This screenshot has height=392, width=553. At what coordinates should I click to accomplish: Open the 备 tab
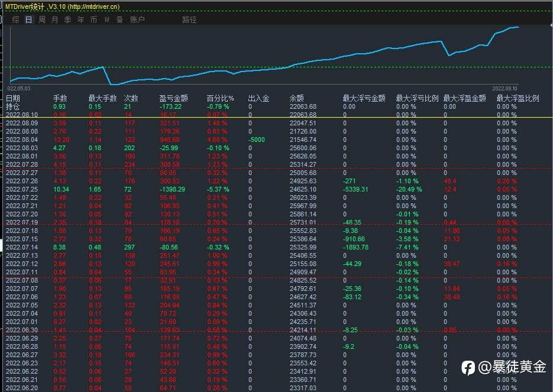(119, 20)
